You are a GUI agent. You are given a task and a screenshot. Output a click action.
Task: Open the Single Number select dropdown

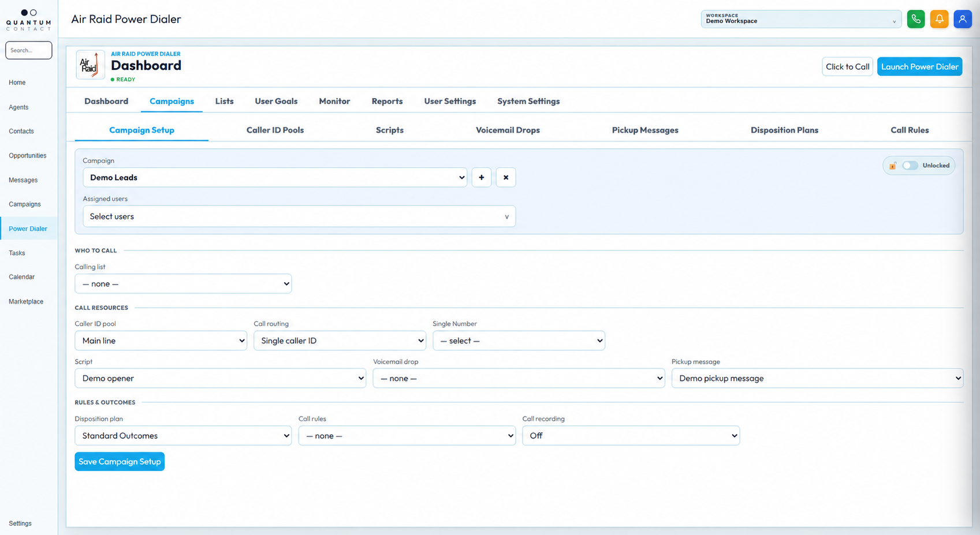pyautogui.click(x=519, y=341)
